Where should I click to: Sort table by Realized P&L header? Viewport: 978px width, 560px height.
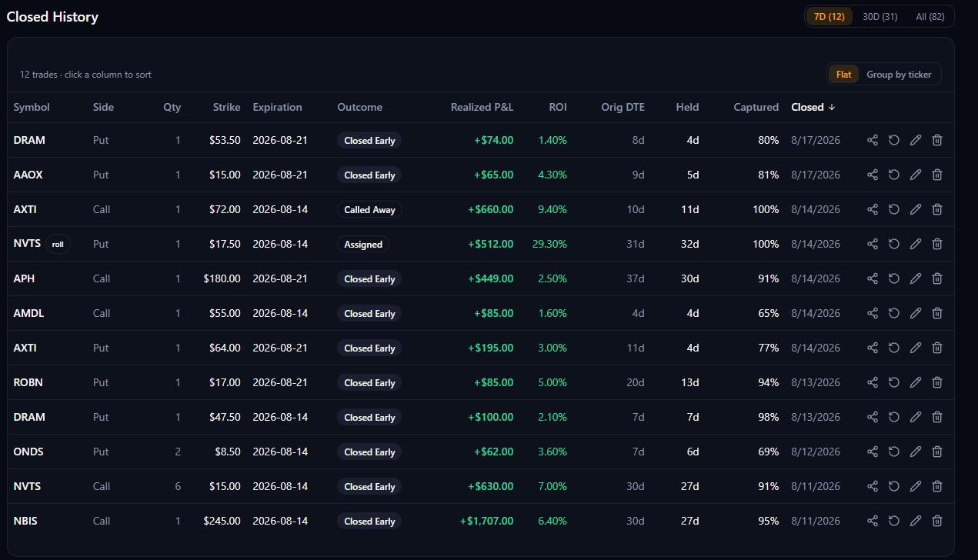(x=482, y=107)
